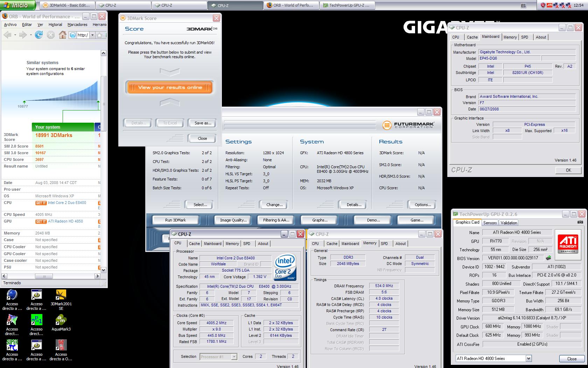
Task: Open Intel Core 2 Duo E8400 link
Action: point(67,203)
